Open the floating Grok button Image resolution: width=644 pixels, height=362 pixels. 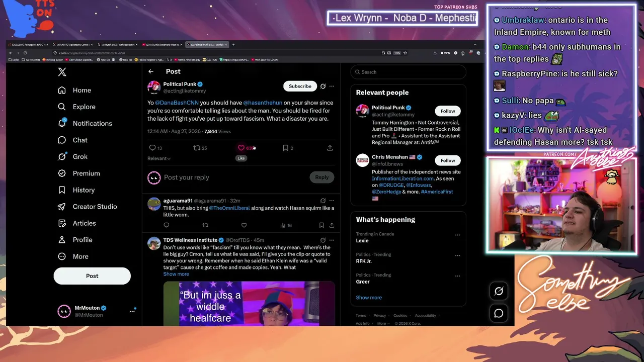coord(499,291)
